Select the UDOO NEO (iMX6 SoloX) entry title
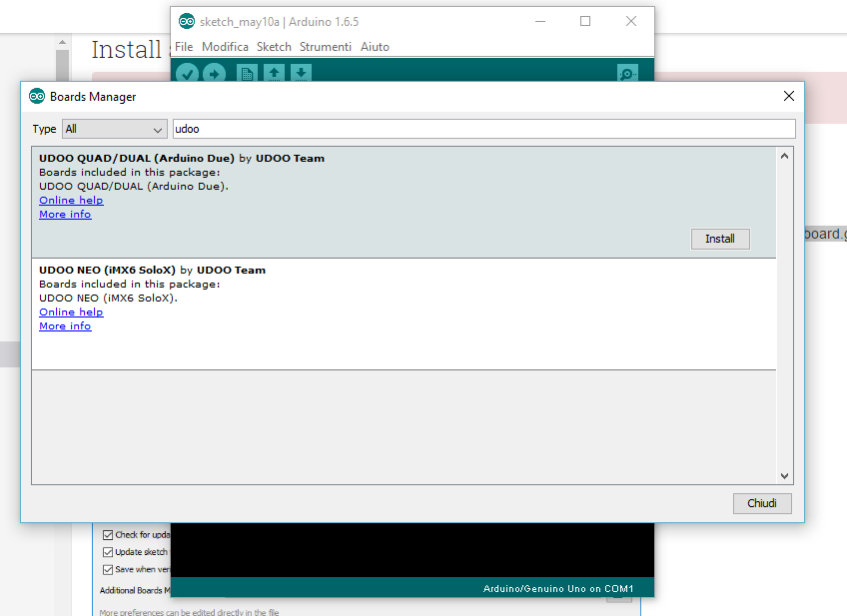 click(107, 270)
